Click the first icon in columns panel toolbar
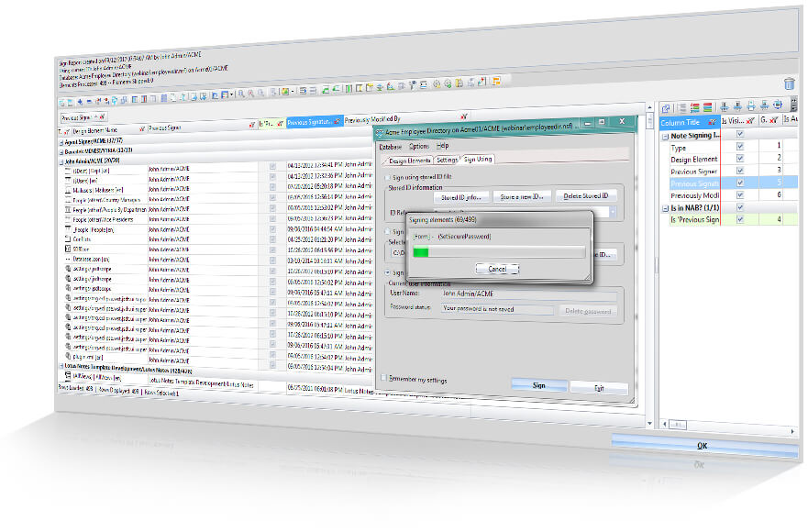Screen dimensions: 808x532 [666, 108]
